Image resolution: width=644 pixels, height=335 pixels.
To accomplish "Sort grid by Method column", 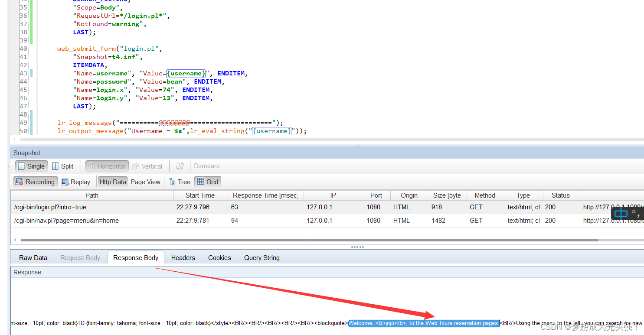I will 485,195.
